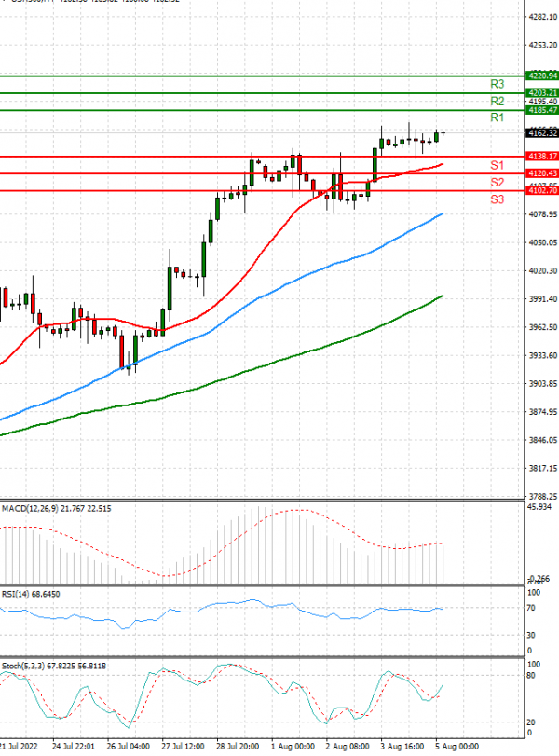This screenshot has height=756, width=559.
Task: Click the 27 Jul 12:00 time label
Action: point(184,747)
